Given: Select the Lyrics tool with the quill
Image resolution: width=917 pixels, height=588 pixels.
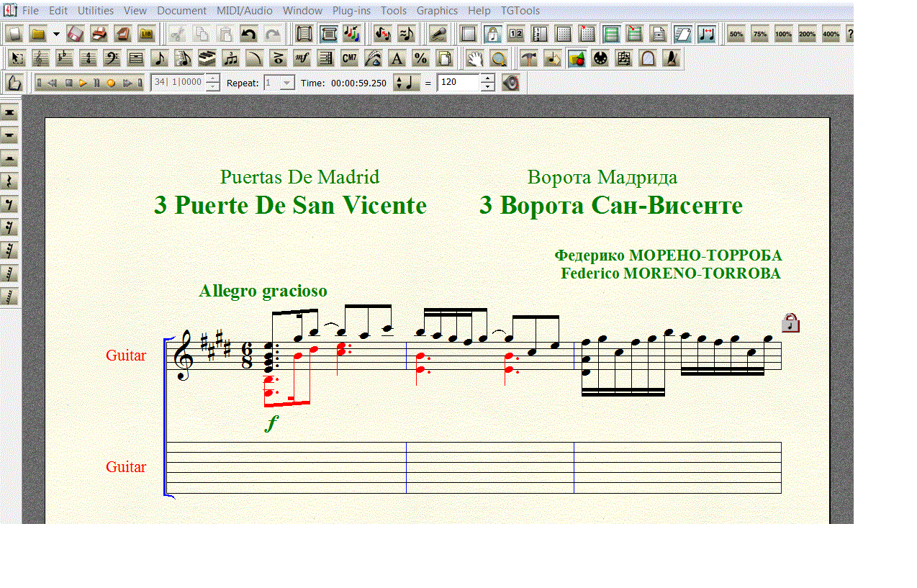Looking at the screenshot, I should point(373,58).
